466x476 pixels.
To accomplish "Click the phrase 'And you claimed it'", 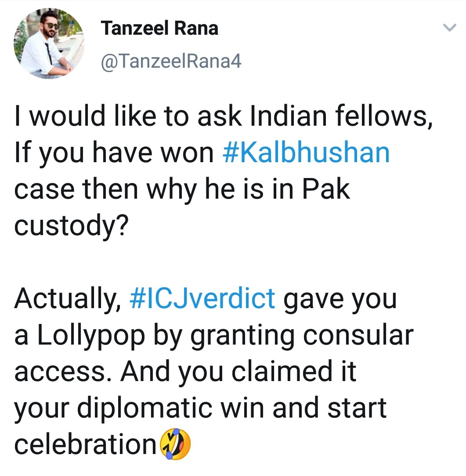I will [238, 372].
